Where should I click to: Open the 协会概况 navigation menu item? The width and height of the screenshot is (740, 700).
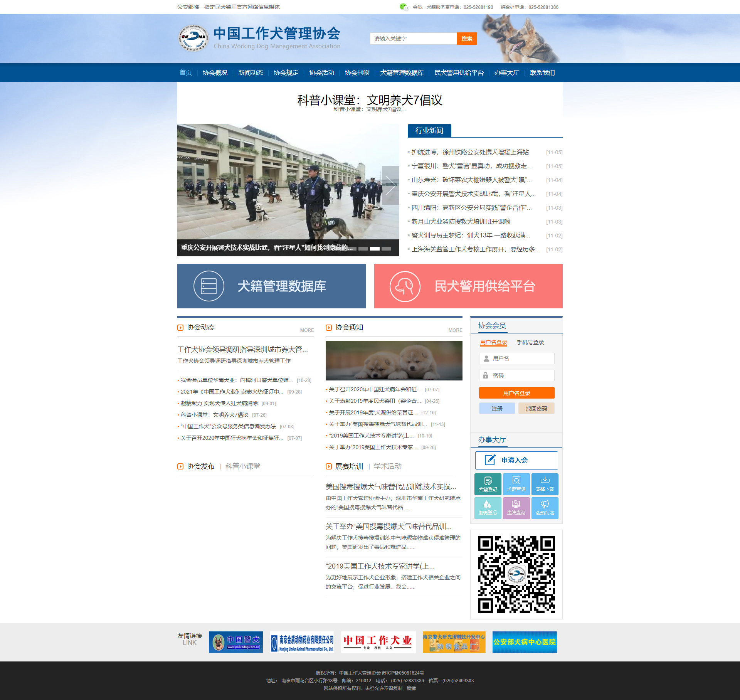pos(215,72)
